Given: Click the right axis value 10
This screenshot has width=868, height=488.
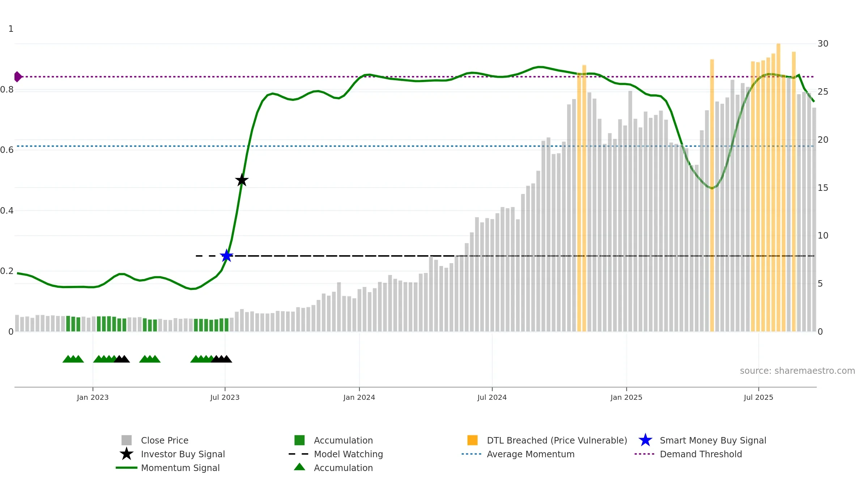Looking at the screenshot, I should [823, 235].
